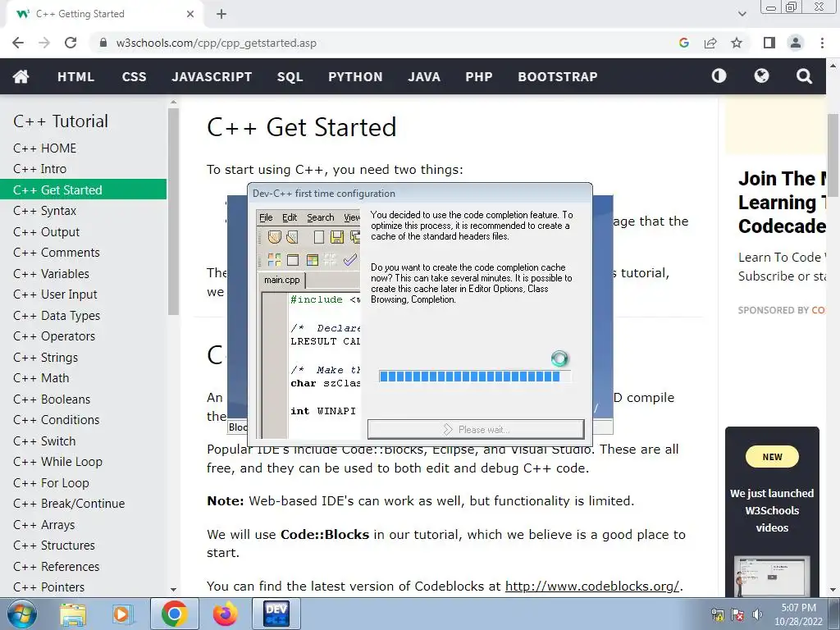The image size is (840, 630).
Task: Click the share page icon
Action: coord(710,43)
